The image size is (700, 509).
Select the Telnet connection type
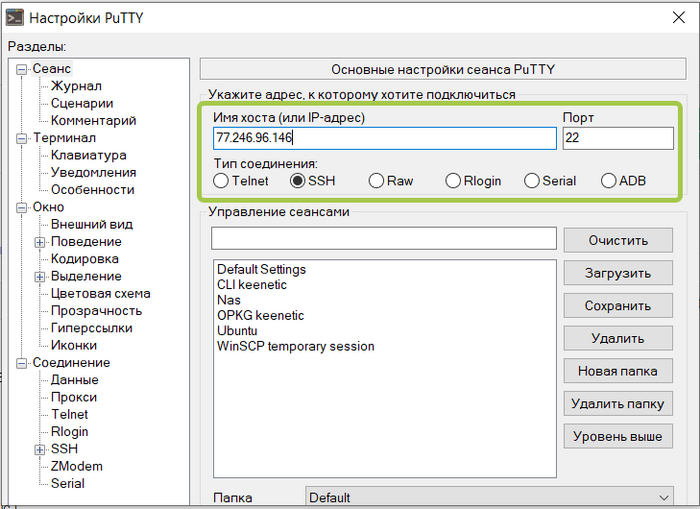221,181
